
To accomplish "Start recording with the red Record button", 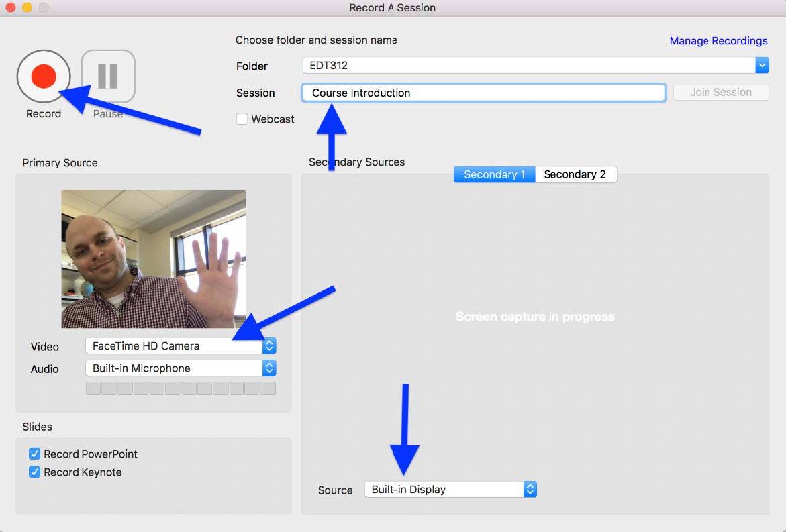I will pos(43,76).
